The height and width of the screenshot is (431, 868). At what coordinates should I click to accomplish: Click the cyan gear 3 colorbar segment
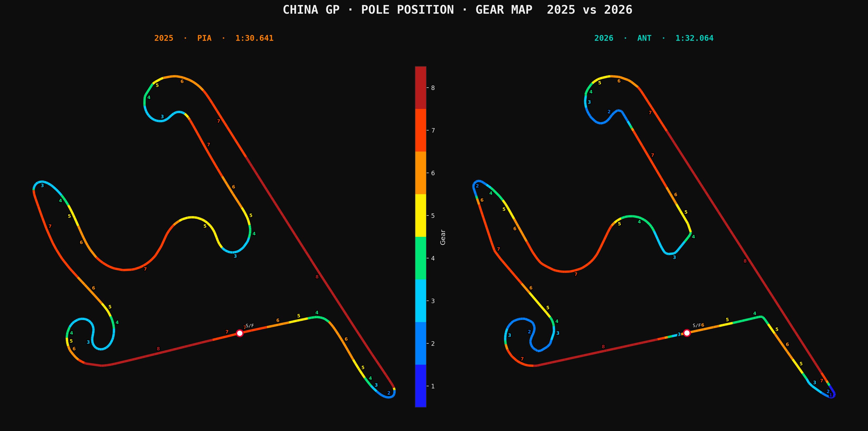[420, 301]
